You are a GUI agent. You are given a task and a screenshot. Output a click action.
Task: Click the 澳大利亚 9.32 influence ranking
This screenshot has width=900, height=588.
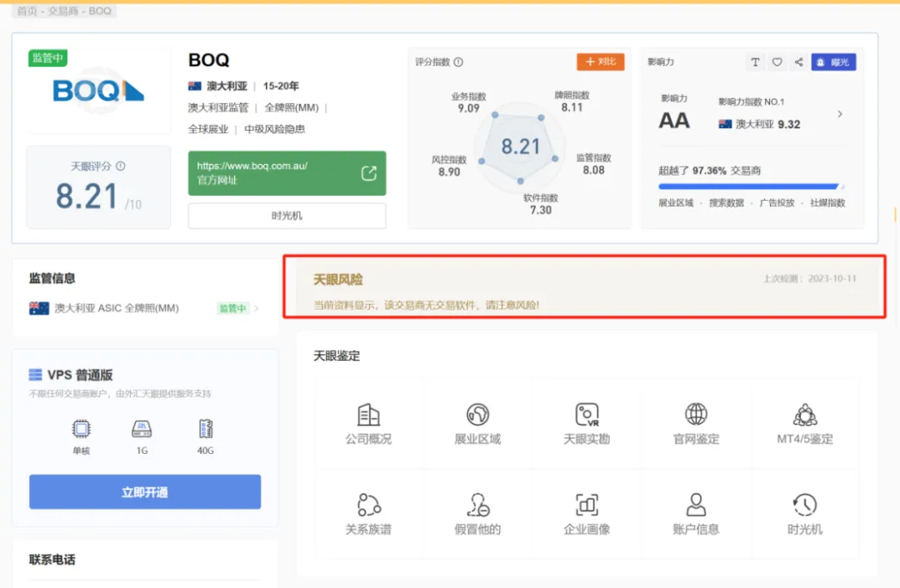759,124
